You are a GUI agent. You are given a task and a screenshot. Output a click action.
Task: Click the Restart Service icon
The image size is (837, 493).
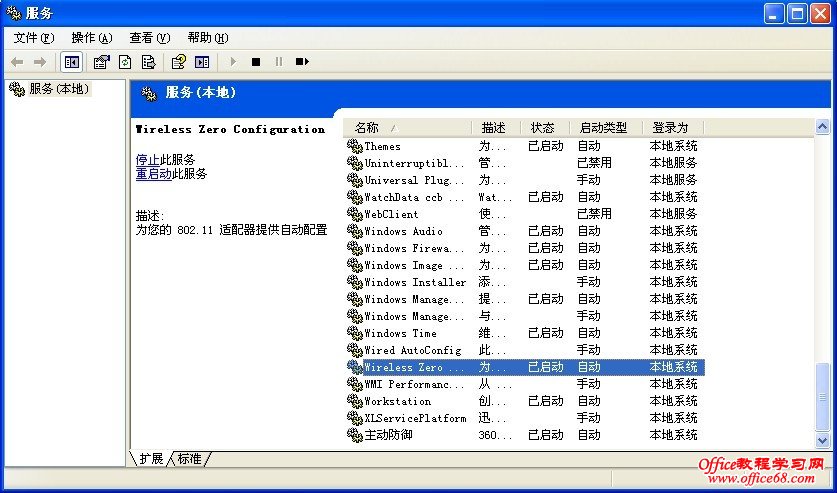pyautogui.click(x=302, y=62)
